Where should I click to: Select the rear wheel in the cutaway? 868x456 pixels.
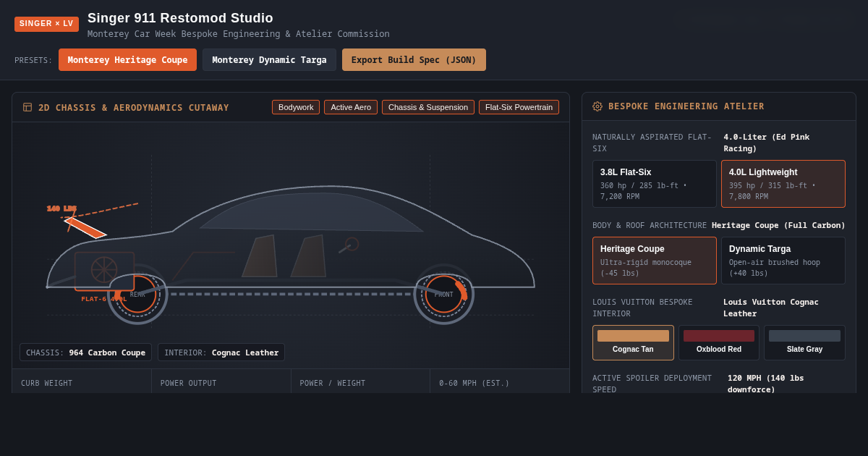(137, 294)
